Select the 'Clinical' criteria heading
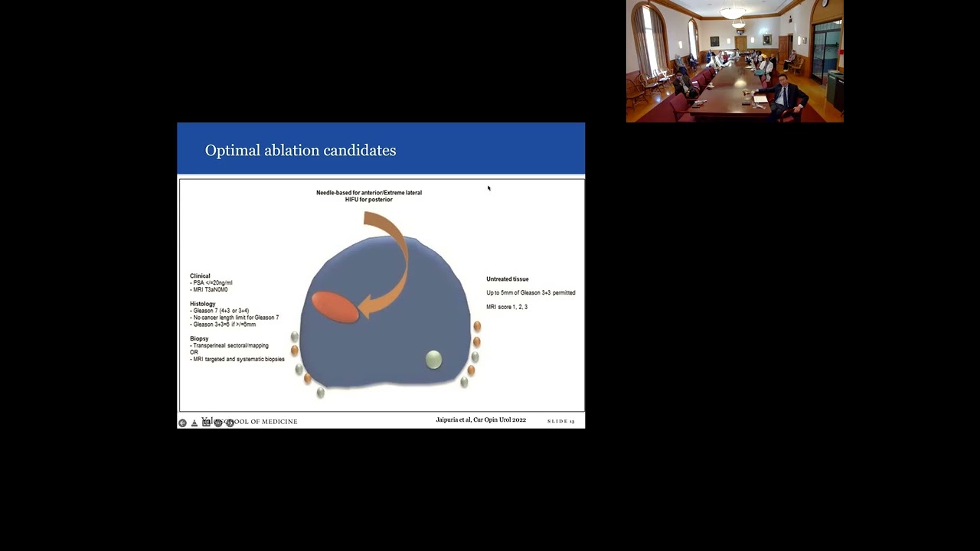This screenshot has height=551, width=980. click(x=200, y=275)
